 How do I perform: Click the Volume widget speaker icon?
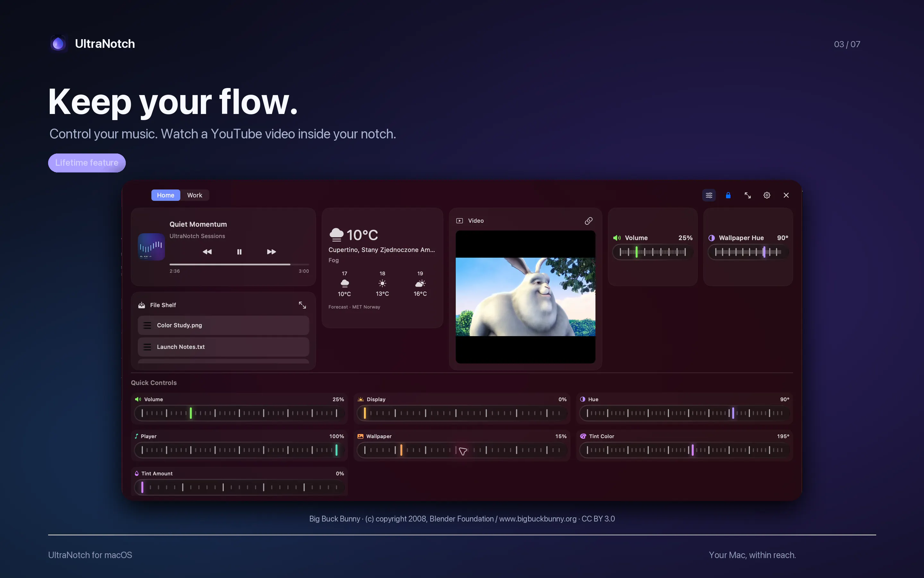pyautogui.click(x=617, y=238)
